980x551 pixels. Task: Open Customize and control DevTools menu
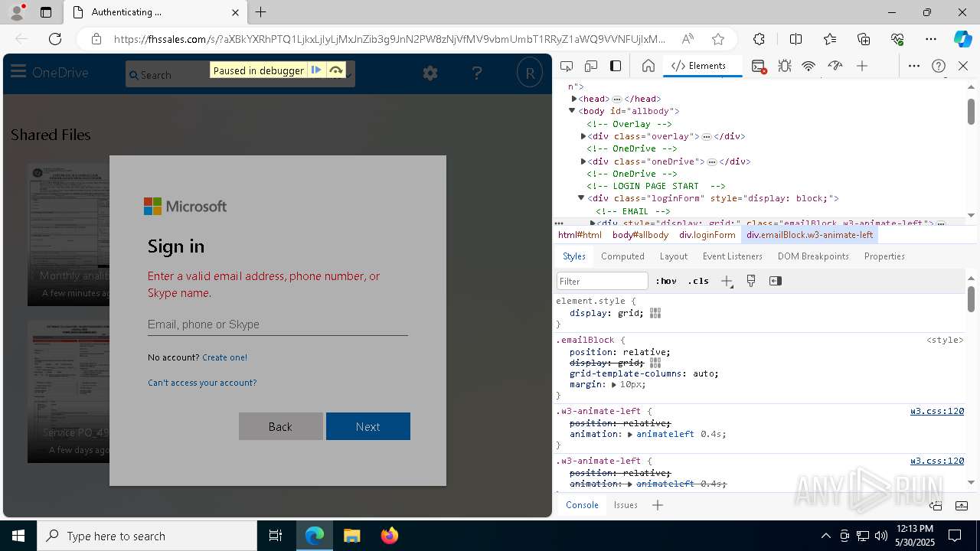pos(913,67)
